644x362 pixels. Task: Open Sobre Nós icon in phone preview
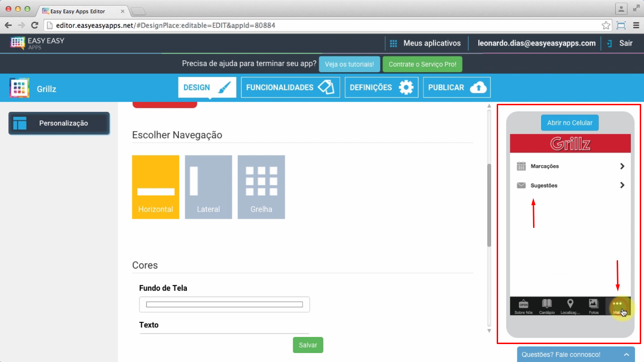tap(523, 305)
